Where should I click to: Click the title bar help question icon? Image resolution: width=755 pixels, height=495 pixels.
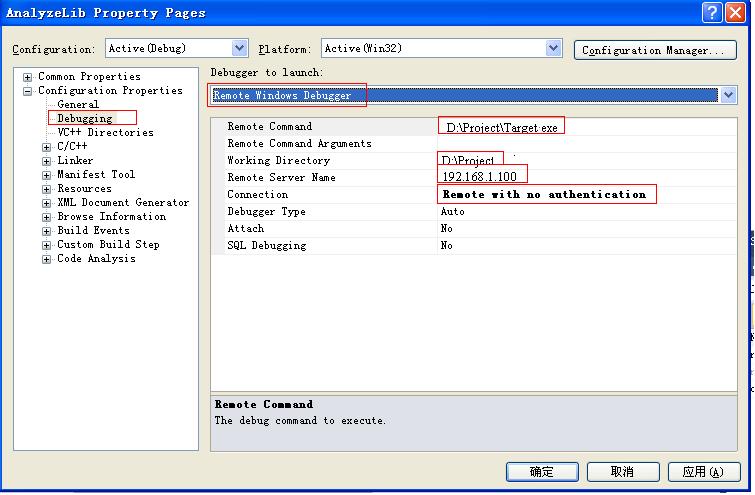pos(712,12)
